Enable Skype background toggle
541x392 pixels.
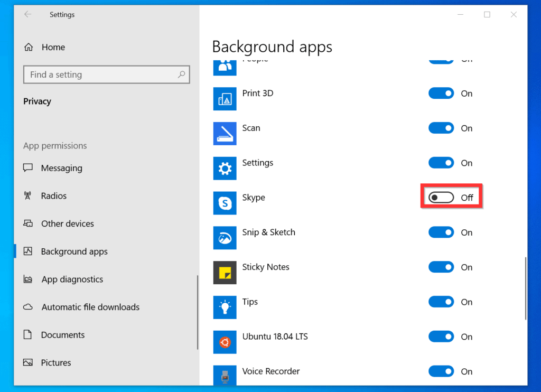coord(441,198)
